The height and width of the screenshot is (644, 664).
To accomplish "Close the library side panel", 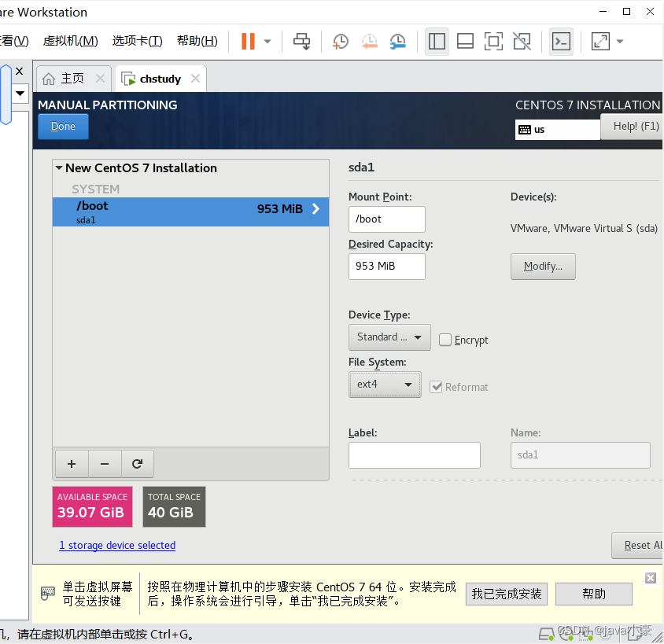I will coord(19,71).
